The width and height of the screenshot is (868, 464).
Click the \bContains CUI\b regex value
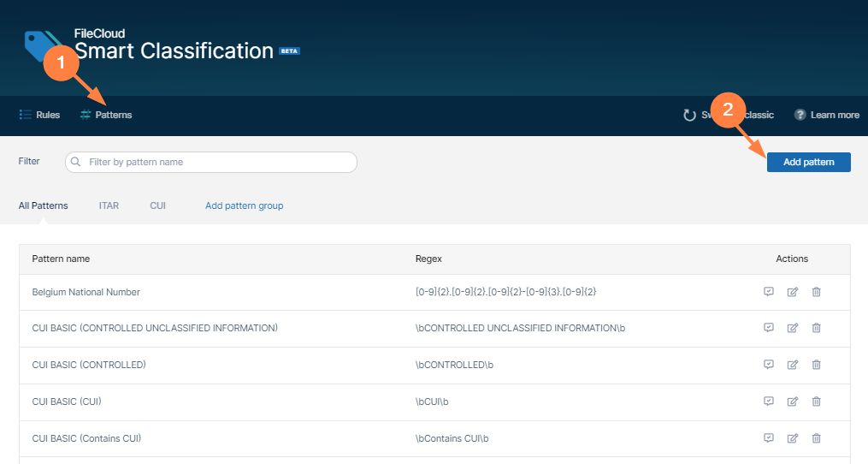point(452,438)
